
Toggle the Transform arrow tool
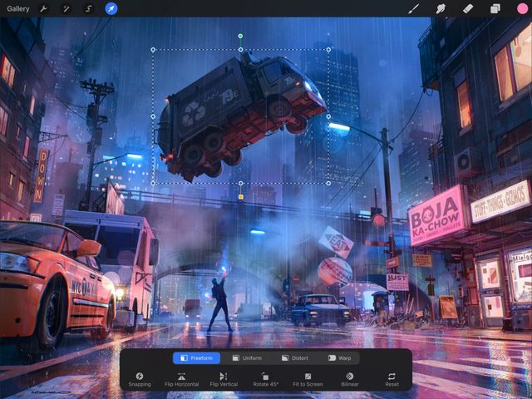tap(111, 9)
